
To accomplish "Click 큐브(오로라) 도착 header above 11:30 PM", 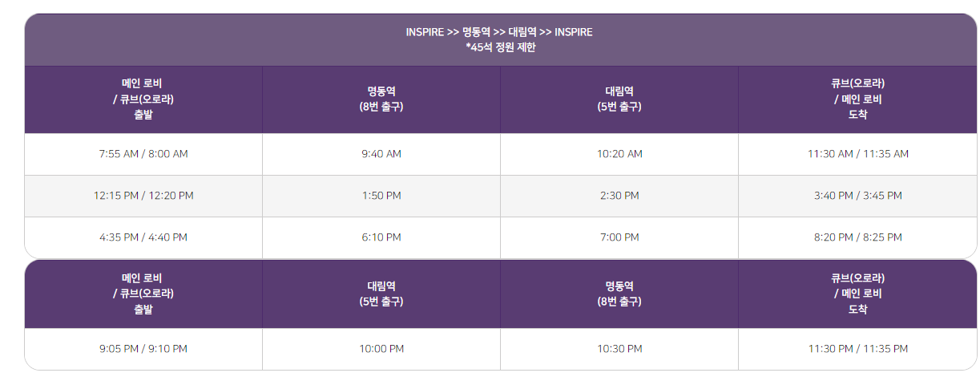I will point(857,294).
